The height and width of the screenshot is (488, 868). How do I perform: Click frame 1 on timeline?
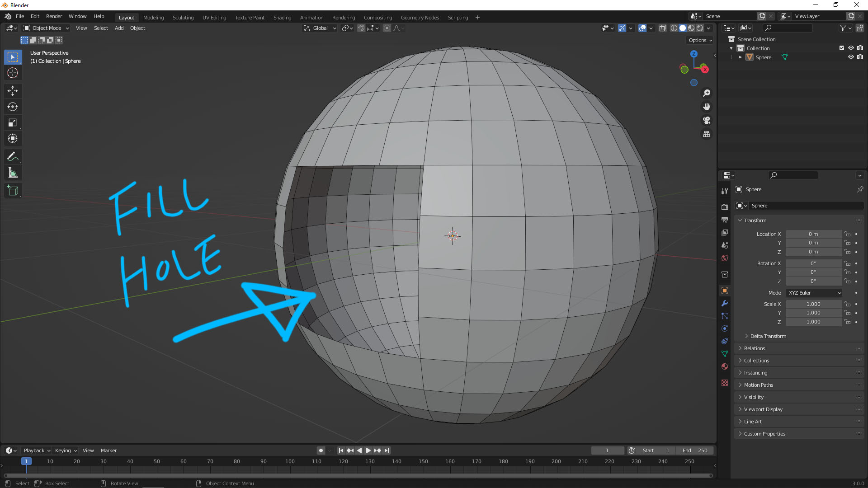pos(26,461)
